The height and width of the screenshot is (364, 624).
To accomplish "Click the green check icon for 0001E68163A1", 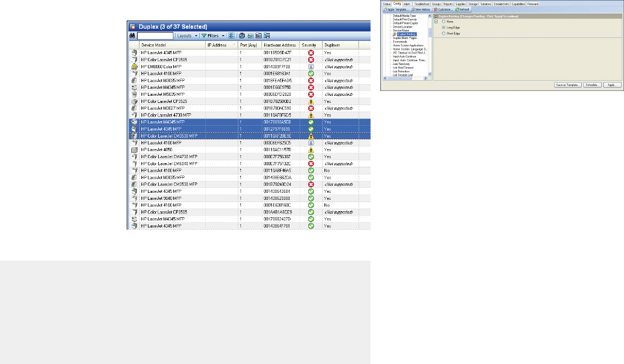I will pos(311,74).
